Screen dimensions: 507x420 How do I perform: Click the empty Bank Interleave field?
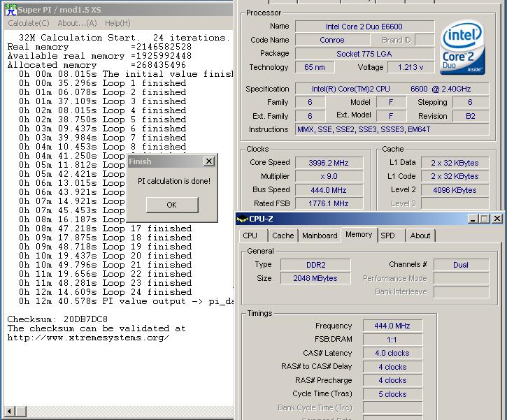tap(461, 291)
